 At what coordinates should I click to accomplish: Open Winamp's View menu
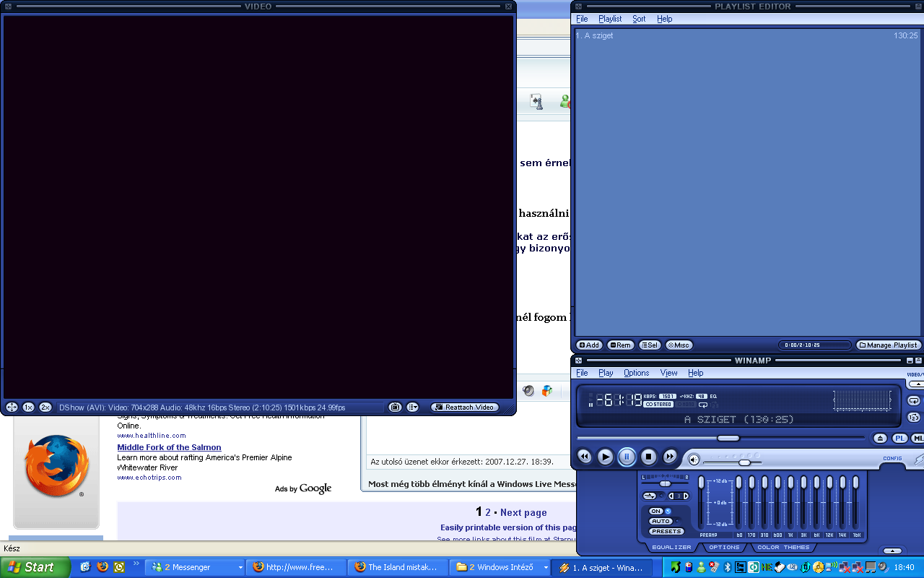tap(669, 374)
